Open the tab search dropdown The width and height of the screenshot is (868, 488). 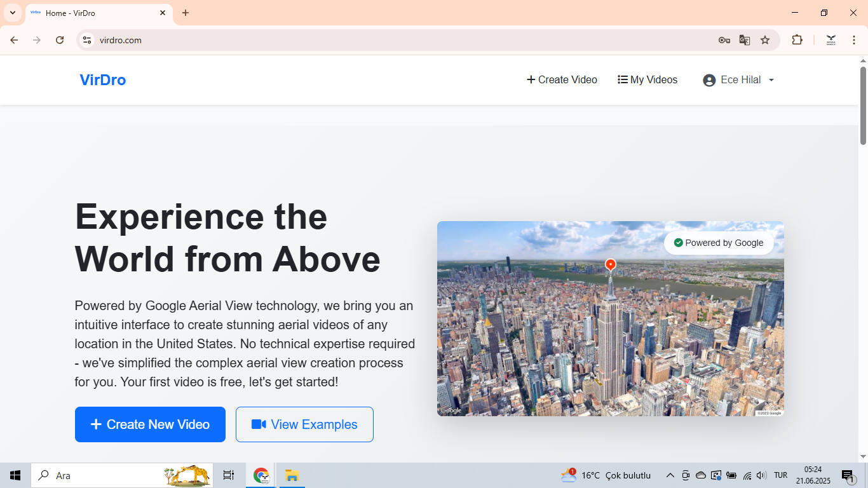point(12,13)
